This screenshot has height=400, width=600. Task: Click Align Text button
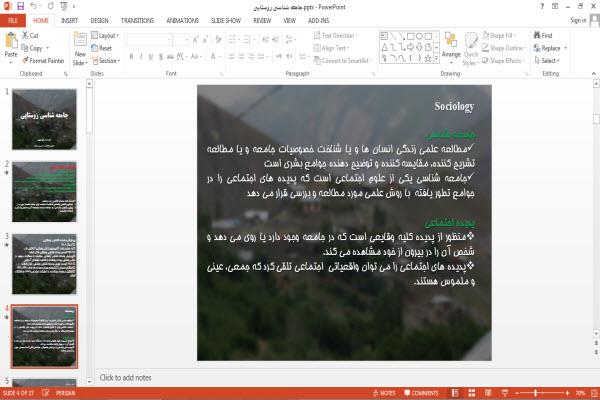331,48
